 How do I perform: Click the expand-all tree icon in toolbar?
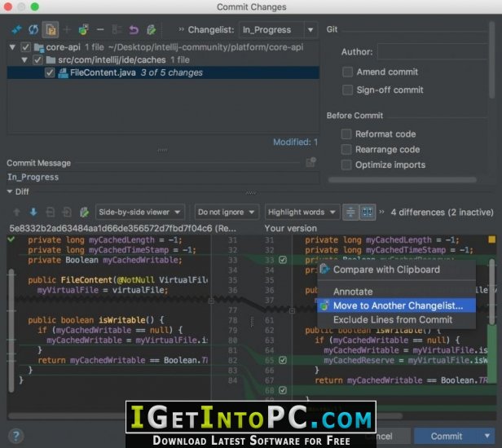pos(117,30)
